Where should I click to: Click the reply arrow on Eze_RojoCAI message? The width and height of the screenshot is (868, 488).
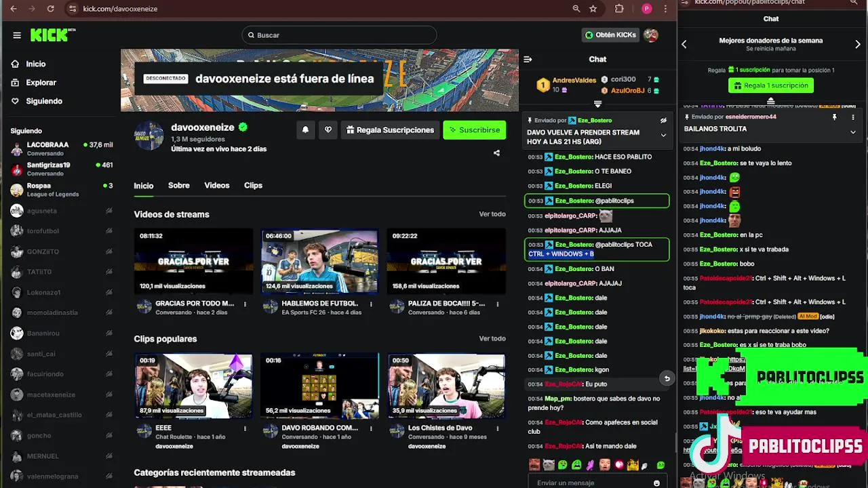pyautogui.click(x=667, y=378)
